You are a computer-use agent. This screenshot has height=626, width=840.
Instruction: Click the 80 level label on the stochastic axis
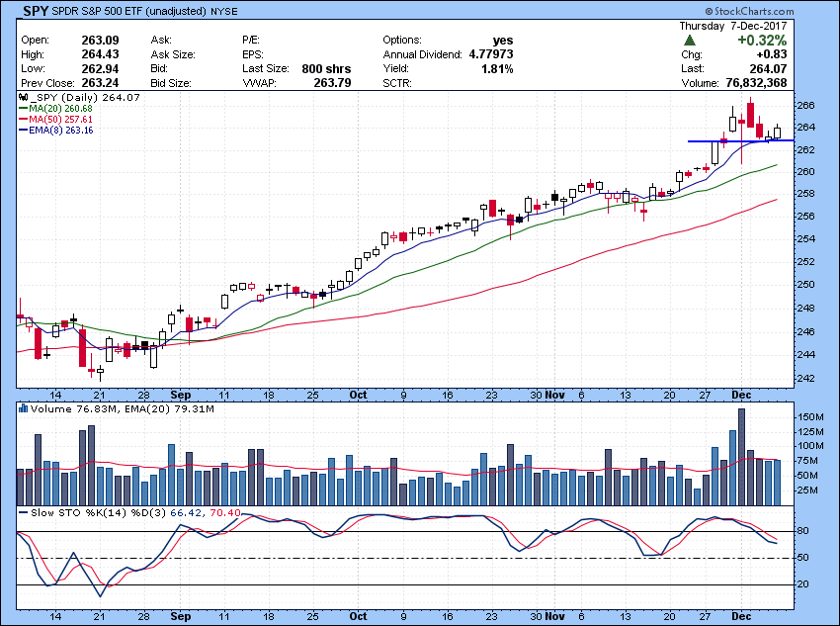pyautogui.click(x=803, y=531)
